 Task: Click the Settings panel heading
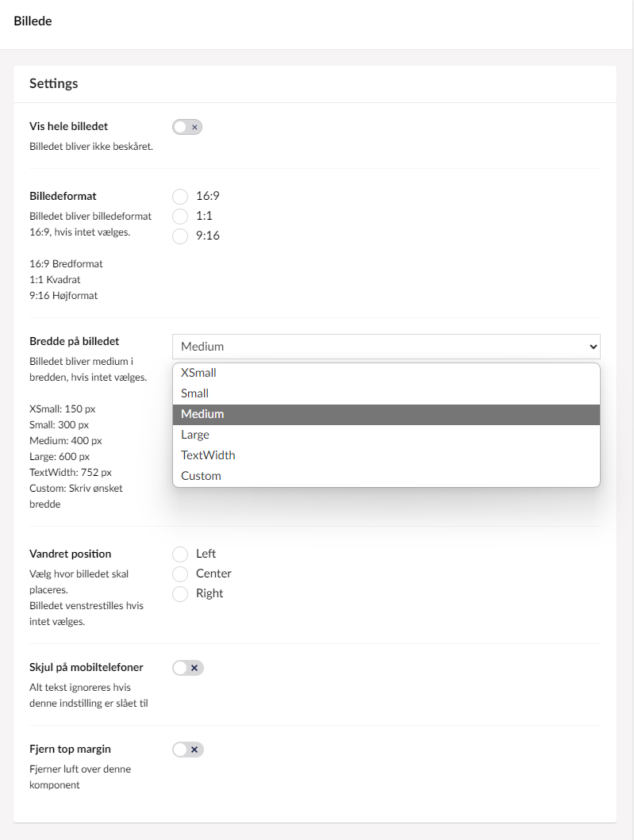[x=54, y=83]
